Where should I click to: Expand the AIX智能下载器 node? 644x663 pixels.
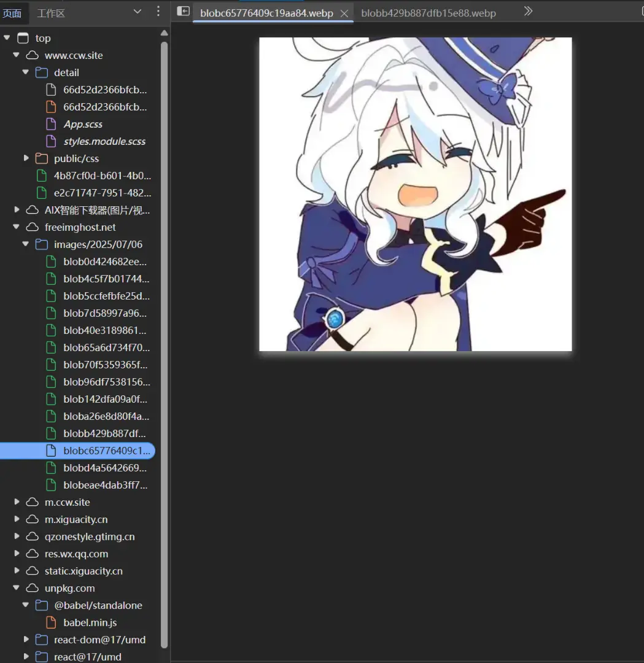point(17,210)
